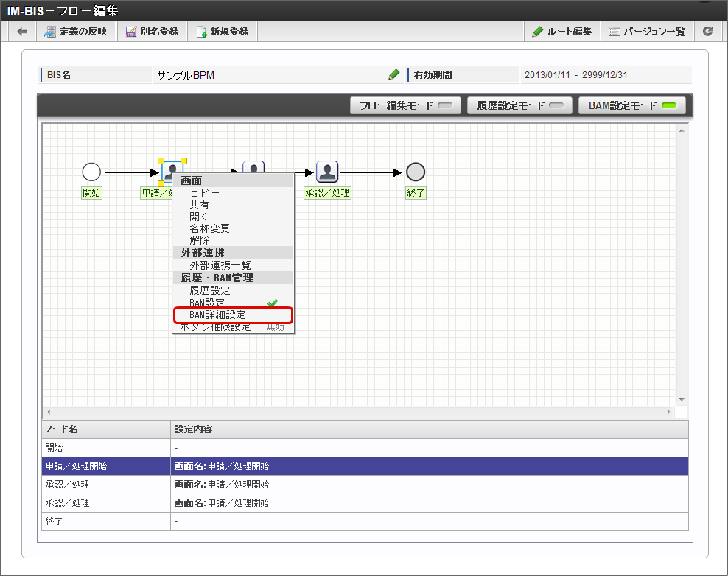Select the 承認/処理 user node icon
Image resolution: width=728 pixels, height=576 pixels.
pos(327,172)
